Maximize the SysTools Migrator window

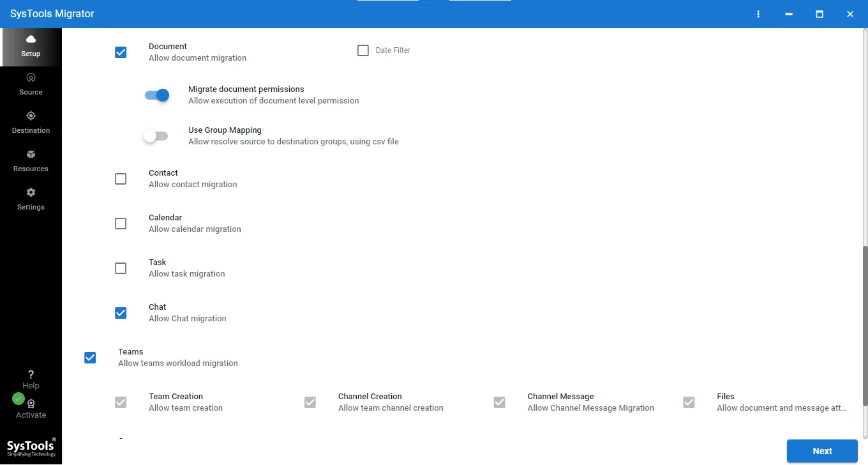pyautogui.click(x=819, y=14)
